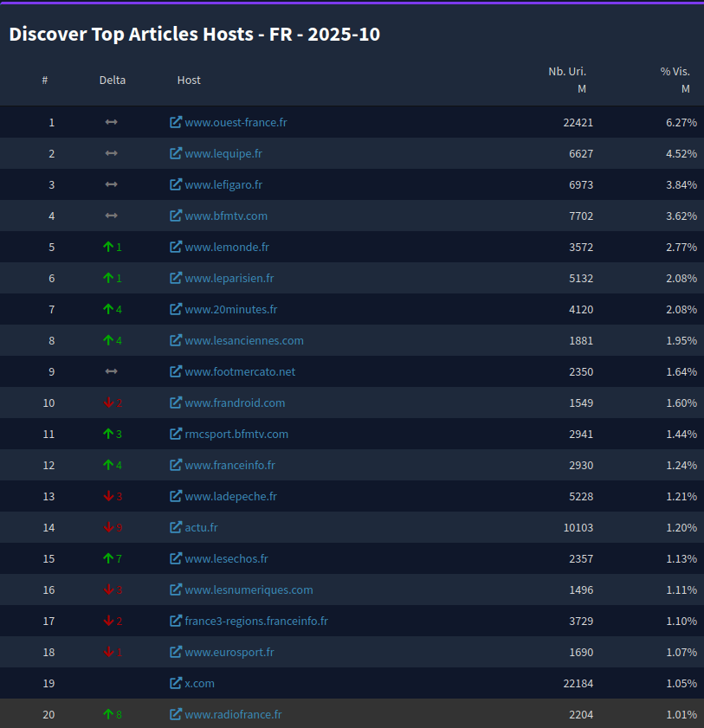The image size is (704, 728).
Task: Open the www.radiofrance.fr host link
Action: coord(233,714)
